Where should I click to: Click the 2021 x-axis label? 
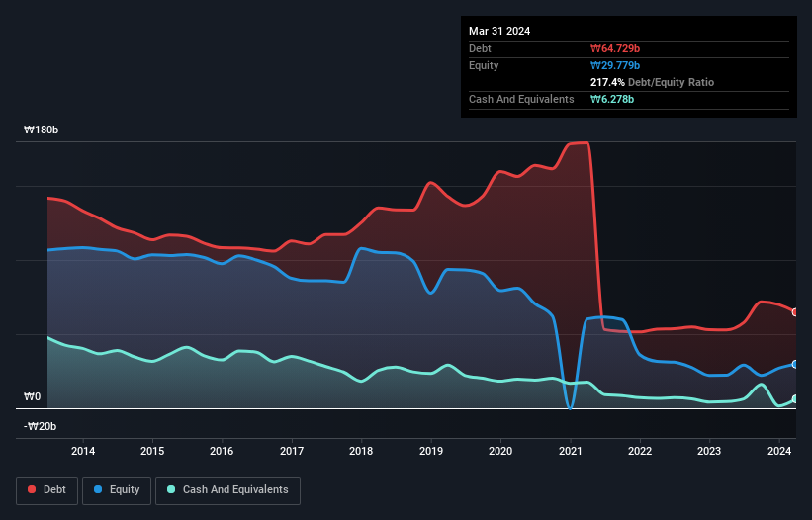click(570, 451)
